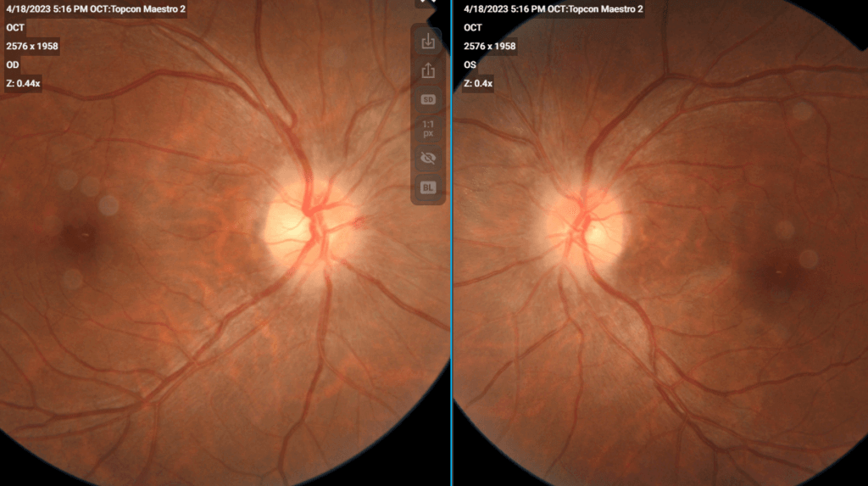Click the OD zoom label Z: 0.44x

click(24, 83)
